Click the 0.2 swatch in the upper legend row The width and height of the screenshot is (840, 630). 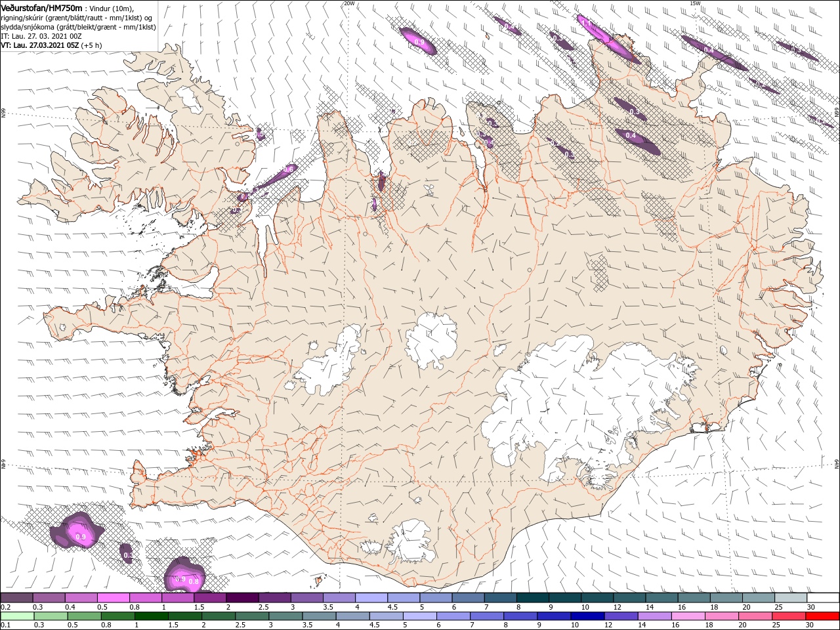[16, 597]
